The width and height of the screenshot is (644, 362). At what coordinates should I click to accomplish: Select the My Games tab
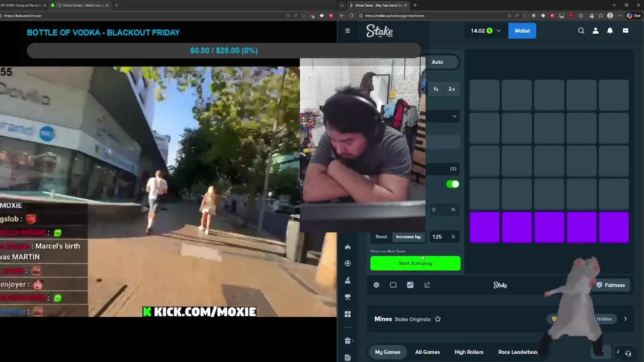387,352
